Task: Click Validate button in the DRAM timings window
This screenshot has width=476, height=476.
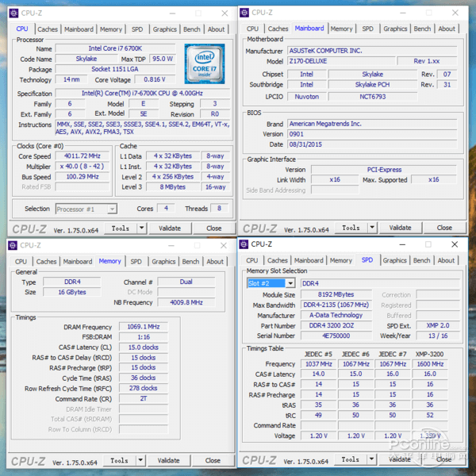Action: [168, 460]
